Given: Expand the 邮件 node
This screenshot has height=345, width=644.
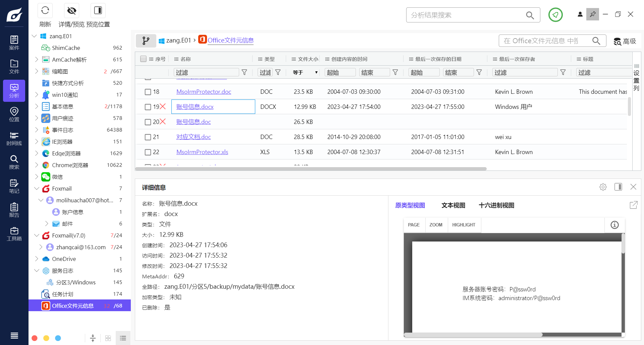Looking at the screenshot, I should 47,223.
